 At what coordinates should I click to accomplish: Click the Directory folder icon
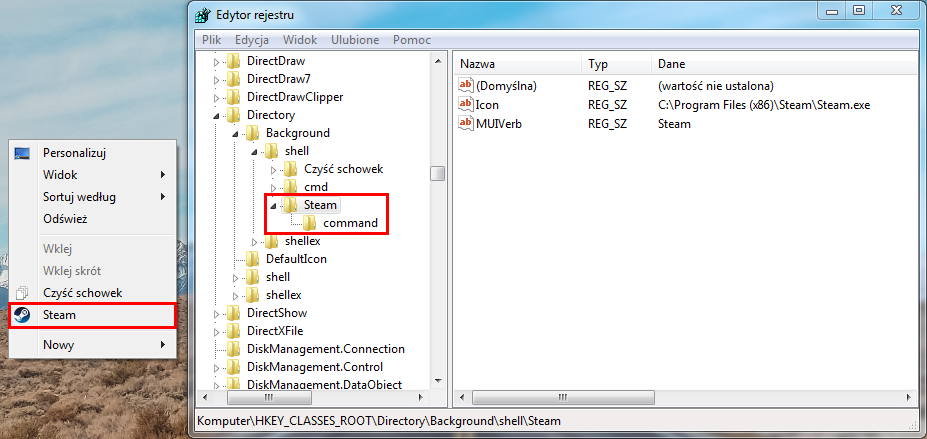(234, 115)
